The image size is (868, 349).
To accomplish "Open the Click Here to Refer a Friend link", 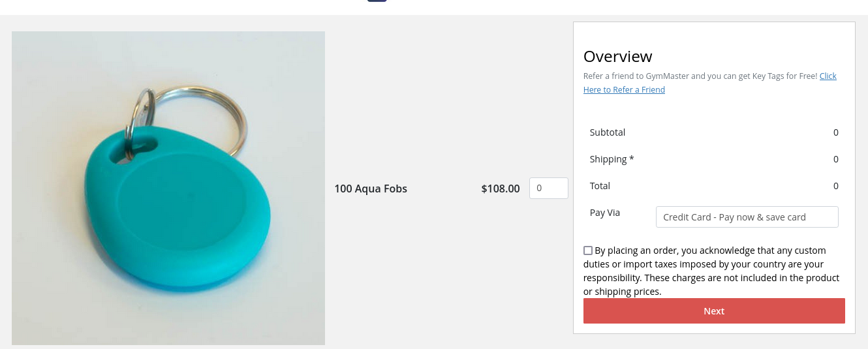I will pos(624,90).
